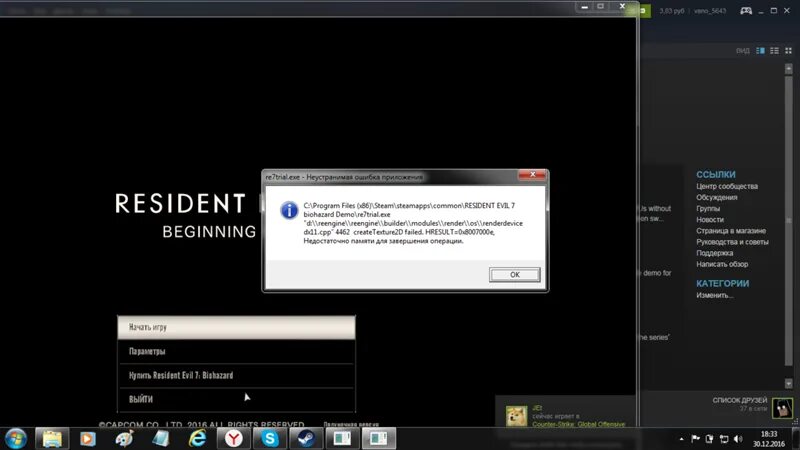Click the highlighted last taskbar window button
The height and width of the screenshot is (450, 800).
click(x=379, y=439)
